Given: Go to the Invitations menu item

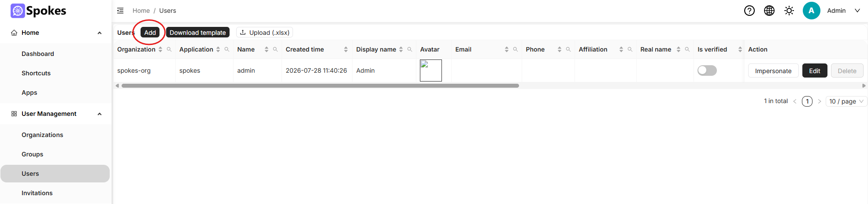Looking at the screenshot, I should (37, 193).
